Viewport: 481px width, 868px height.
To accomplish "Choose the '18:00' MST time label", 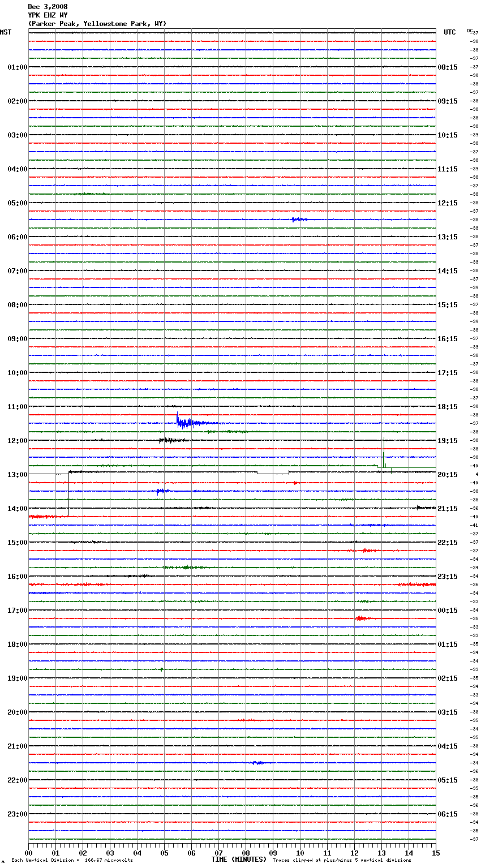I will point(17,644).
